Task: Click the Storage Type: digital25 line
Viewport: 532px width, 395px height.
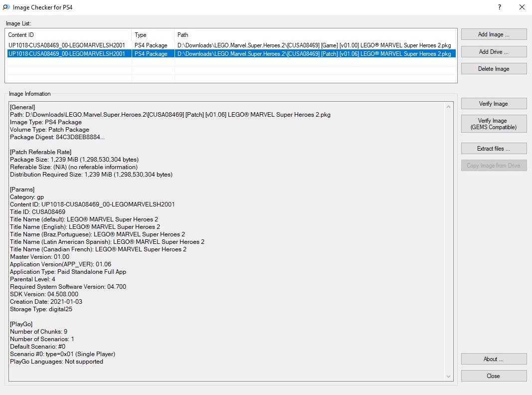Action: pyautogui.click(x=41, y=309)
